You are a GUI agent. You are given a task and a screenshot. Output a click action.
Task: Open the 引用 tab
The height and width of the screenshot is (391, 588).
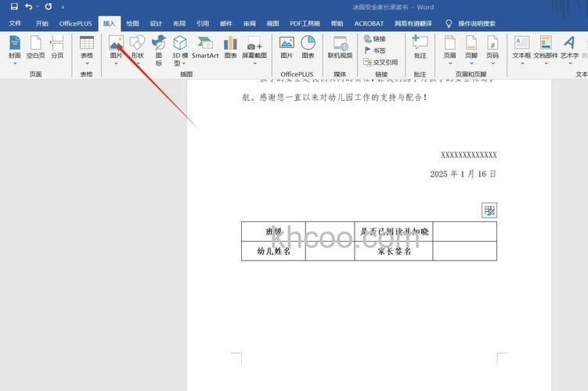(203, 23)
